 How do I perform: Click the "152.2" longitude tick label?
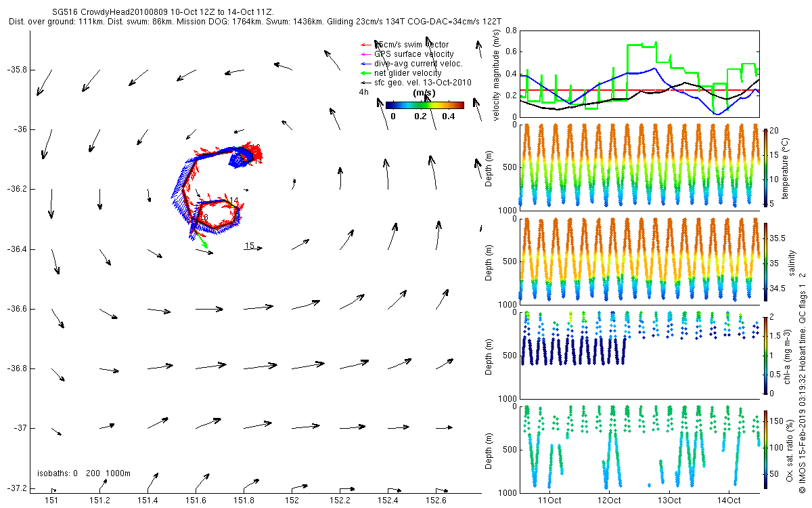[340, 501]
